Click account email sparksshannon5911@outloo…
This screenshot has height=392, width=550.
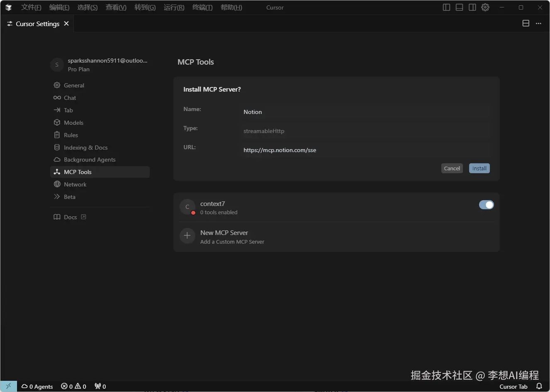107,60
